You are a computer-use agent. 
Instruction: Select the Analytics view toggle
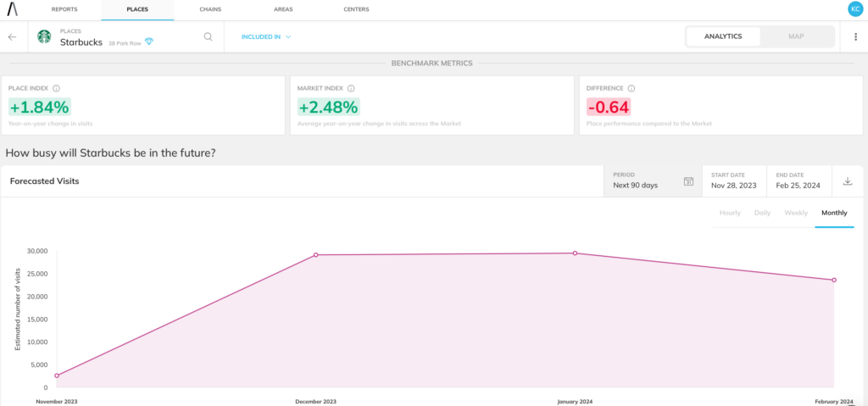coord(723,36)
